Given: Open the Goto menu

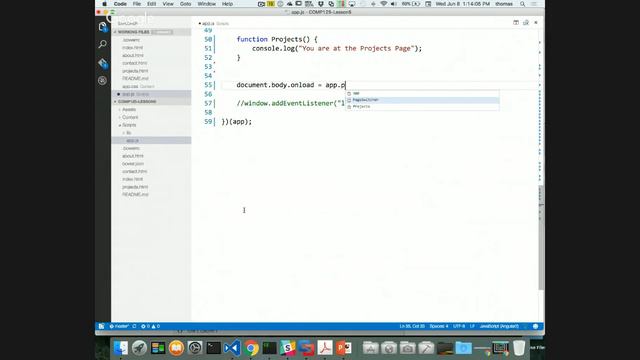Looking at the screenshot, I should tap(185, 4).
